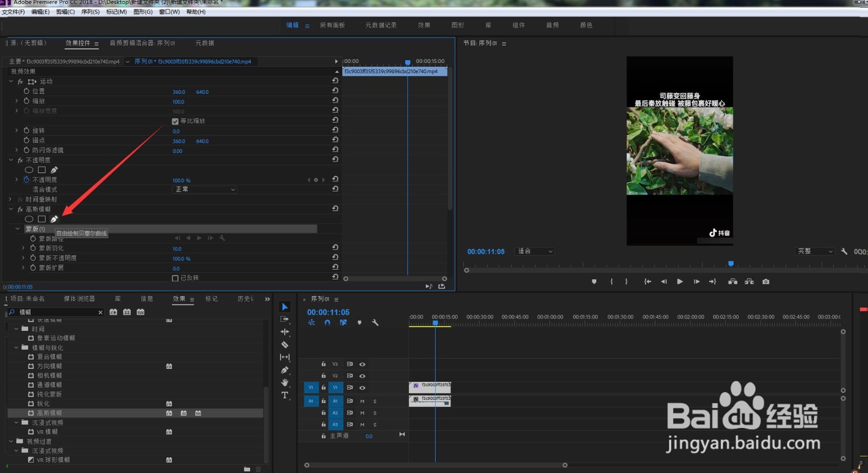Collapse the 视频过渡 folder
This screenshot has height=473, width=868.
point(11,442)
